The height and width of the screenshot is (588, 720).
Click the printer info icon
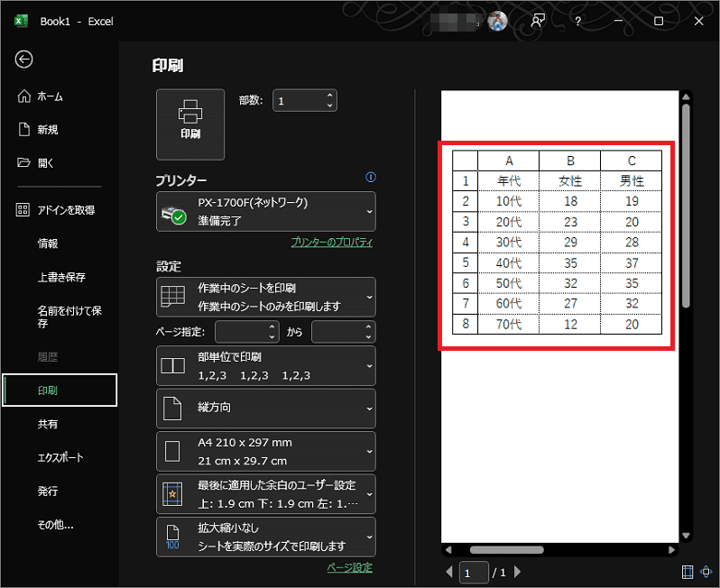[370, 178]
